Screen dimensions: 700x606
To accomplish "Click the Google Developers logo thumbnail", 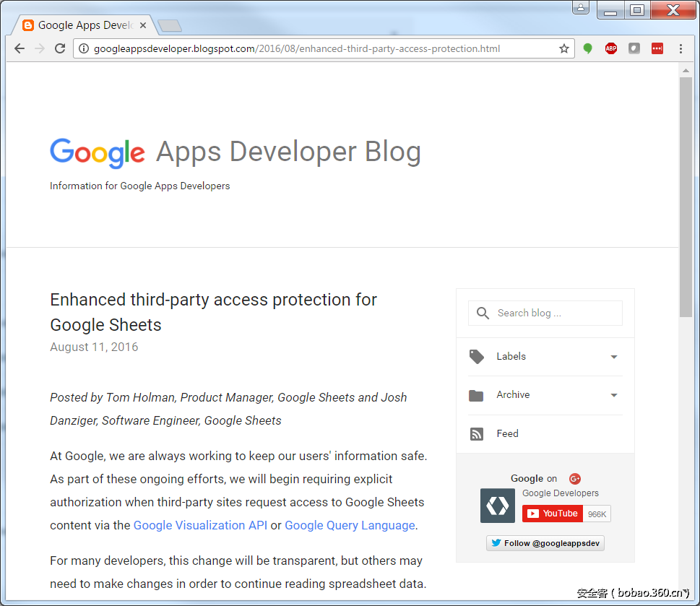I will [498, 506].
